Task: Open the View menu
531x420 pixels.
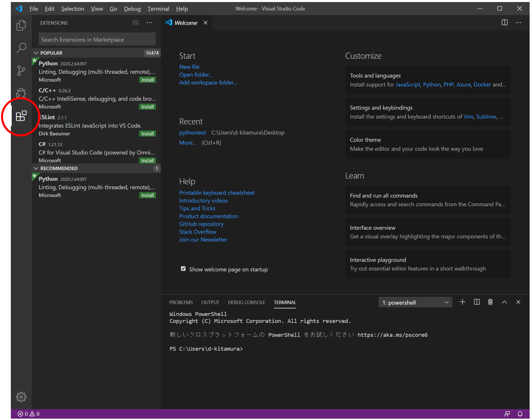Action: click(97, 9)
